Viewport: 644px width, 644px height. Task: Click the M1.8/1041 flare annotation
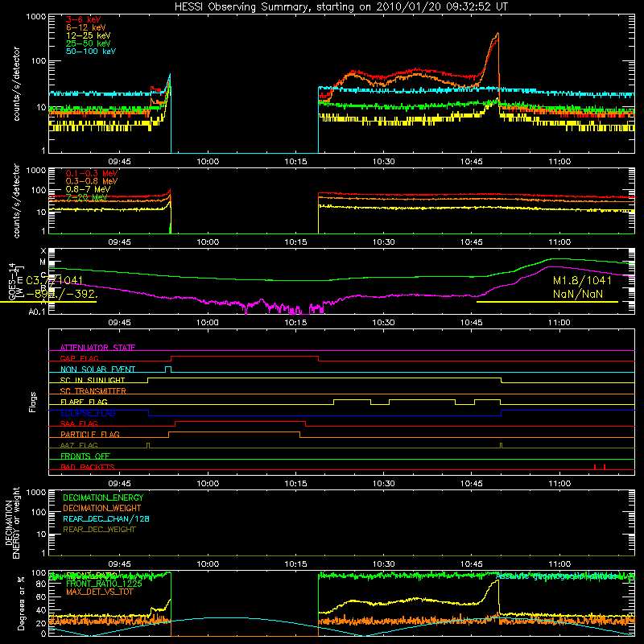[582, 280]
